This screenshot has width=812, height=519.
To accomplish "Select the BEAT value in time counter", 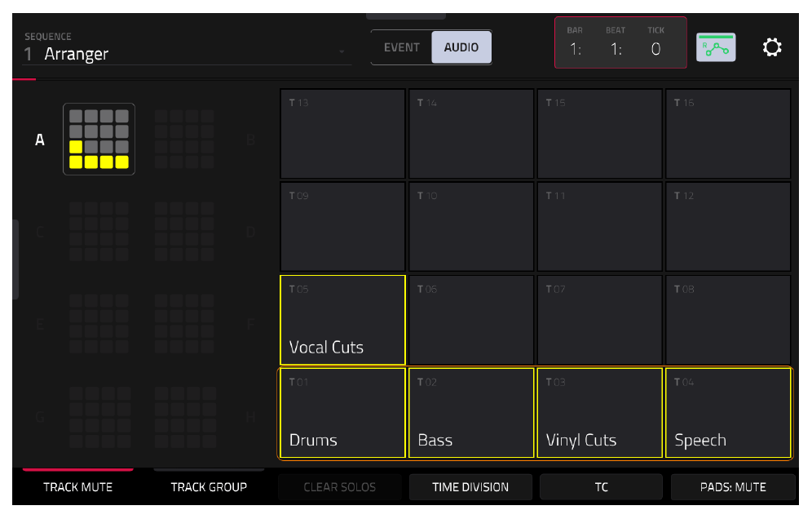I will click(616, 49).
